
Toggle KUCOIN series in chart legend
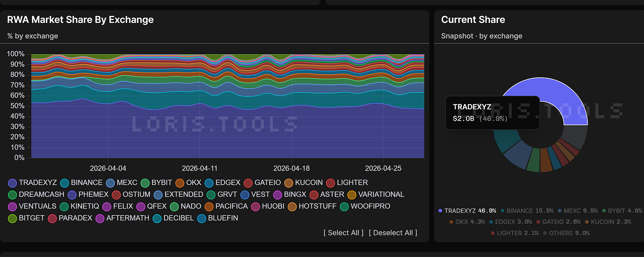click(x=303, y=183)
